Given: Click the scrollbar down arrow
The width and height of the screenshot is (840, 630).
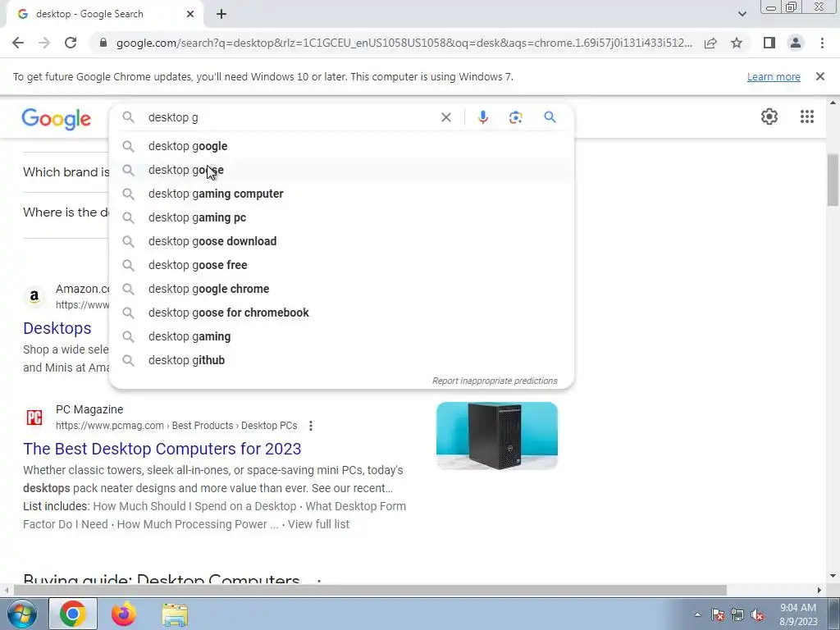Looking at the screenshot, I should 833,576.
